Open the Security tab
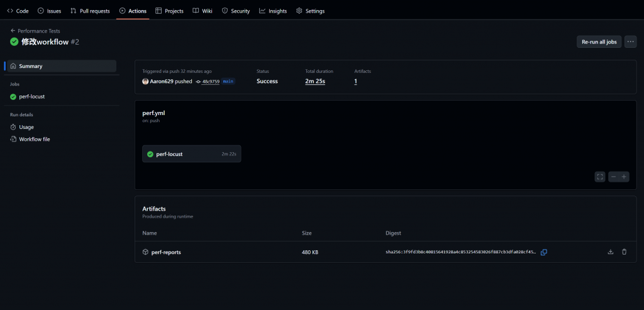644x310 pixels. [236, 11]
